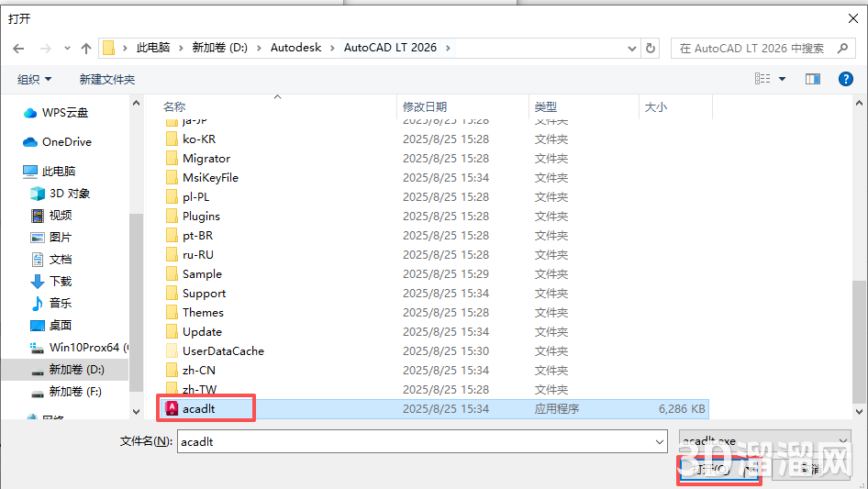
Task: Click the file list scroll-down arrow
Action: point(859,411)
